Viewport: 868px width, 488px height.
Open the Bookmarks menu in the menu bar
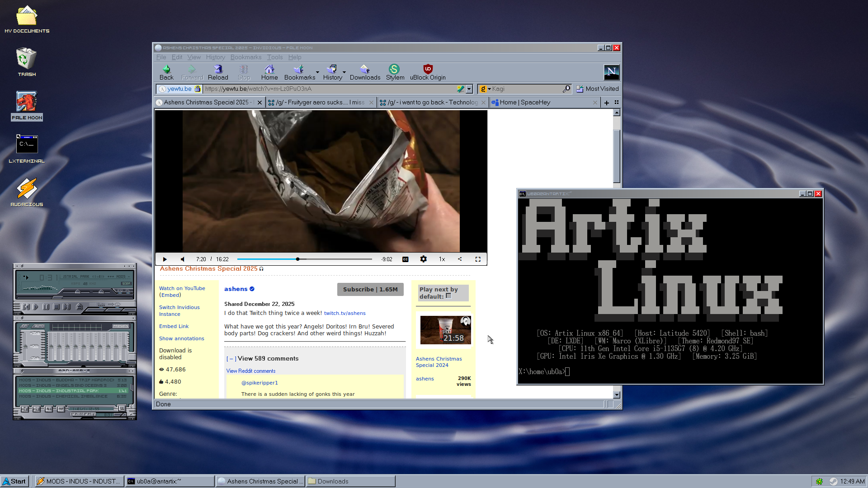[245, 57]
